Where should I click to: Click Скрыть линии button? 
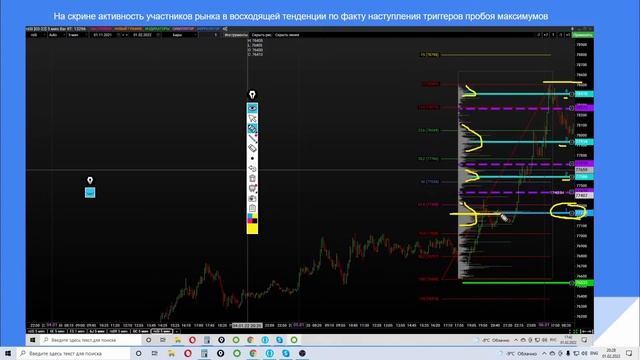[x=287, y=35]
